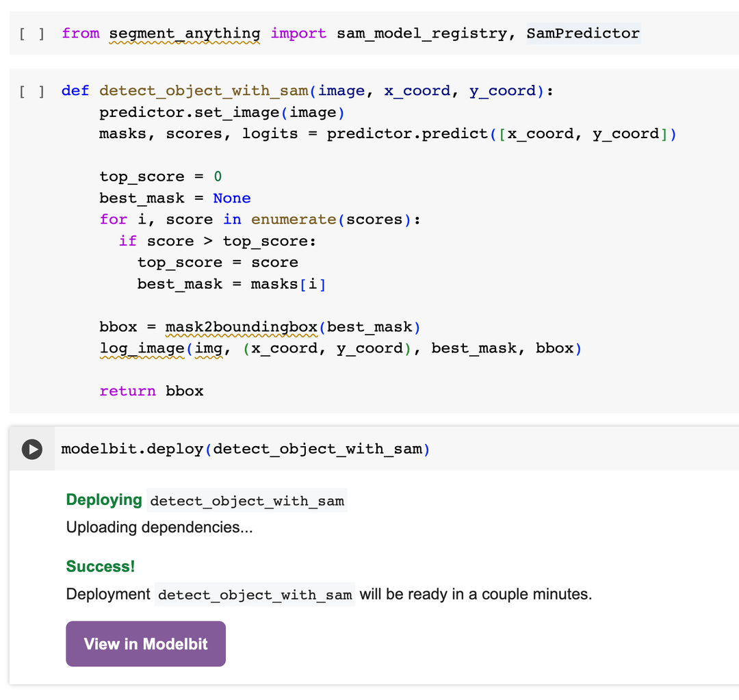Click the Success! message text
Image resolution: width=739 pixels, height=700 pixels.
(100, 567)
